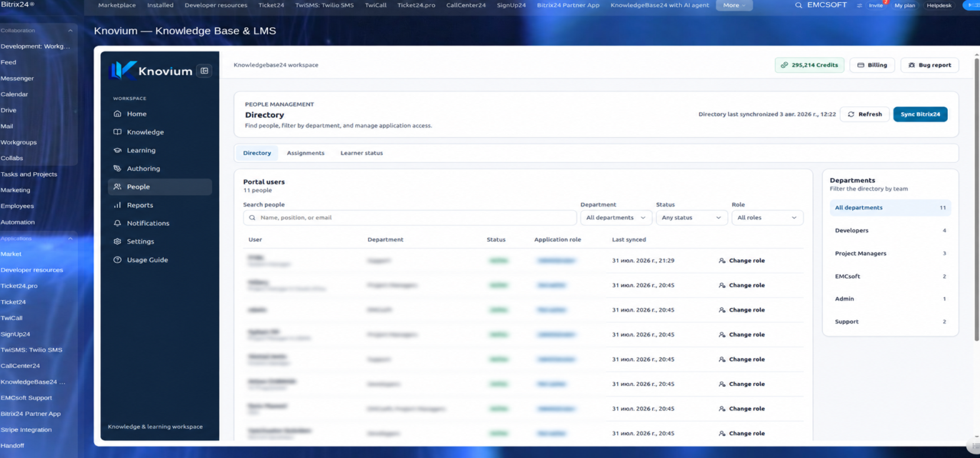Filter directory by Admin department

pos(890,299)
